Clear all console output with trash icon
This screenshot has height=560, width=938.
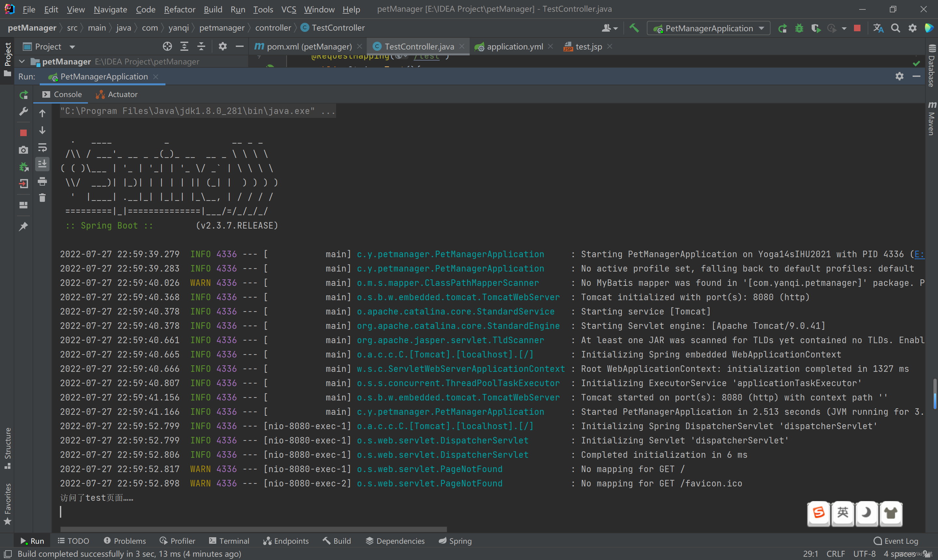[42, 198]
